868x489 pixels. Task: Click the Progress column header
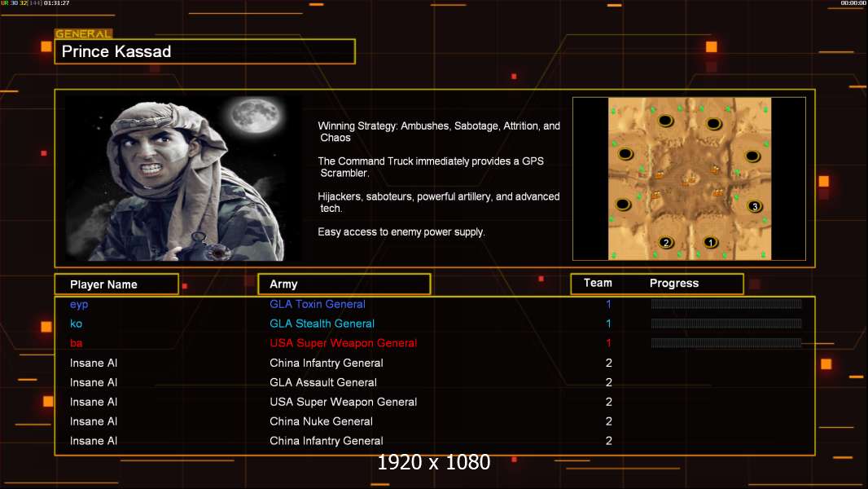[x=673, y=283]
